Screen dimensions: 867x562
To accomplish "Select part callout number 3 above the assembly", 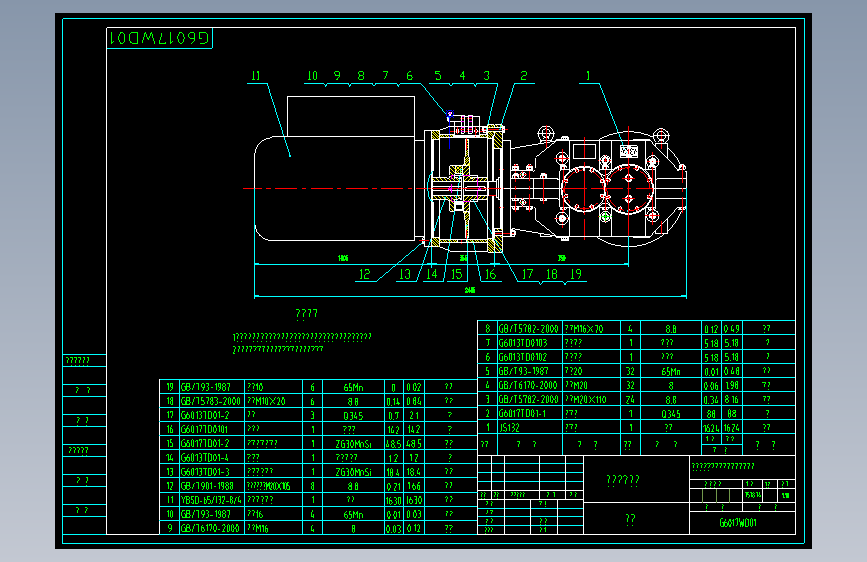I will [x=487, y=75].
